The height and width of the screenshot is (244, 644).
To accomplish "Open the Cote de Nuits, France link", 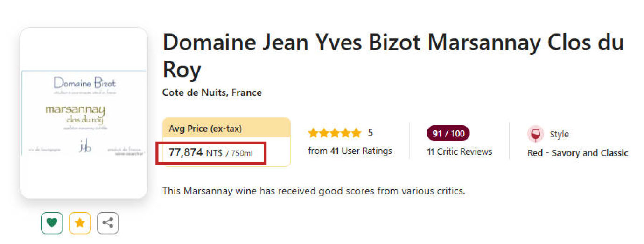I will click(212, 93).
